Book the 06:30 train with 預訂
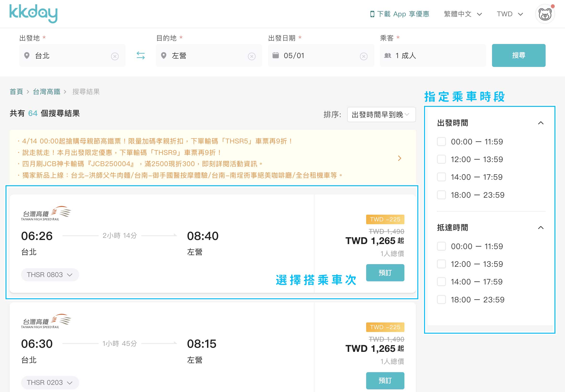565x392 pixels. coord(385,381)
